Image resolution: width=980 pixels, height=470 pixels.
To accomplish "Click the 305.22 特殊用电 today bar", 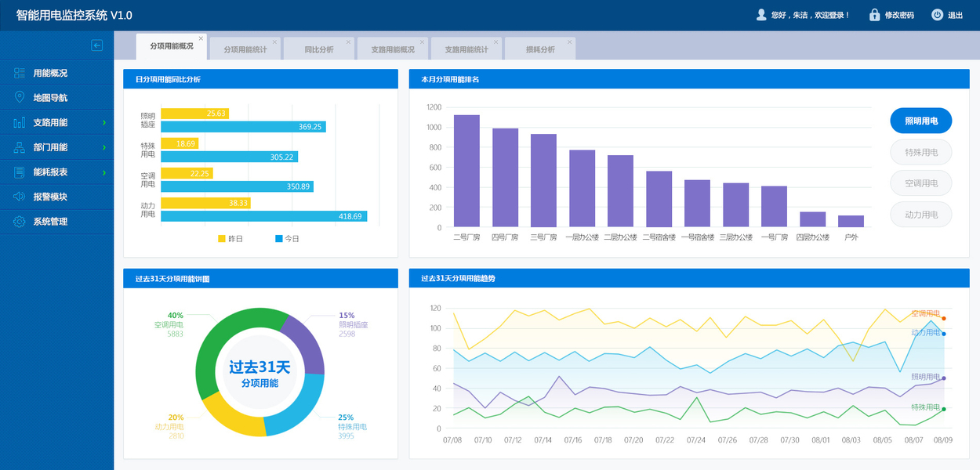I will pos(230,157).
